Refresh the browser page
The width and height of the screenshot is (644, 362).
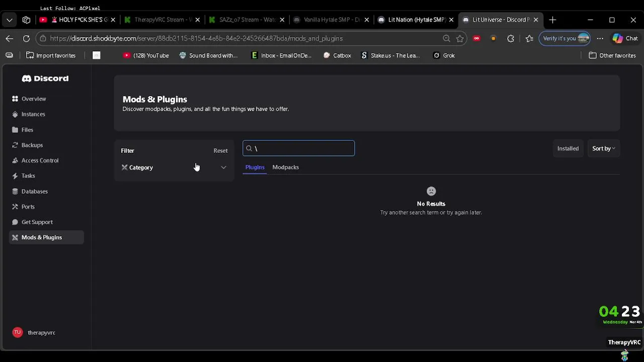pyautogui.click(x=26, y=38)
